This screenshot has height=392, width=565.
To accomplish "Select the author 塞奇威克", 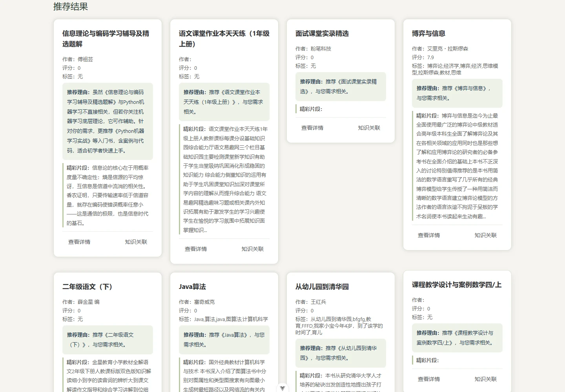I will [204, 302].
